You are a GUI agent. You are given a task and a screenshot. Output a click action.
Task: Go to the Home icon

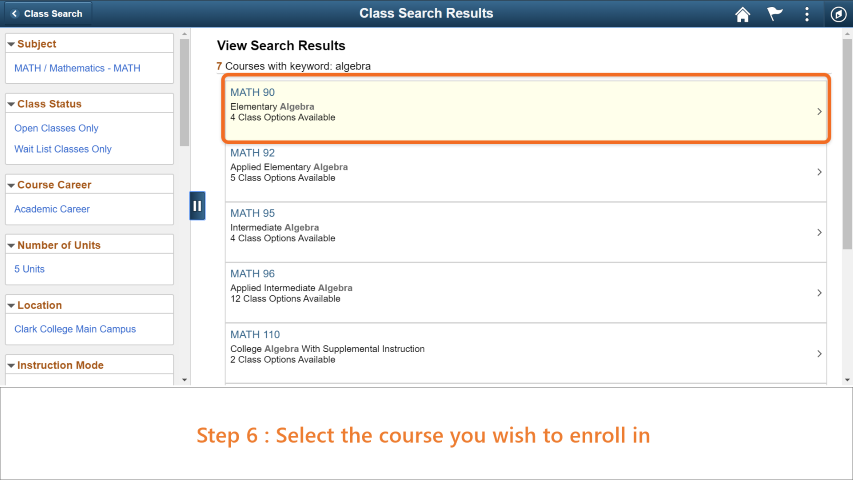click(x=743, y=14)
